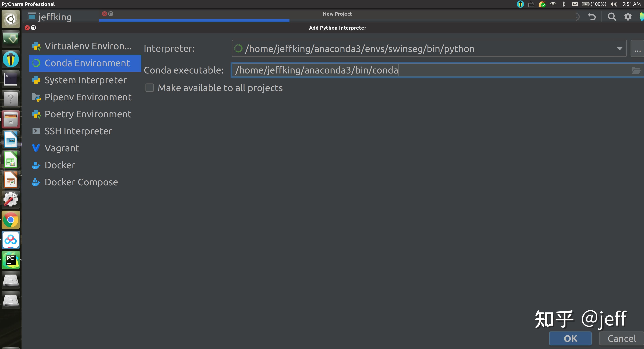644x349 pixels.
Task: Open battery 100% indicator menu
Action: (594, 4)
